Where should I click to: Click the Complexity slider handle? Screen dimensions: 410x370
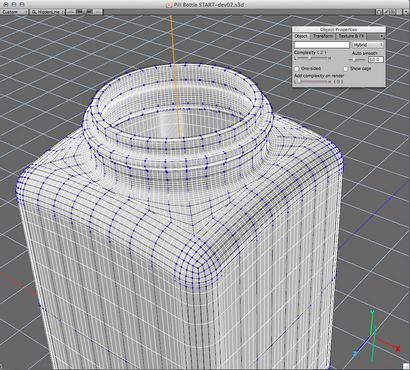[x=310, y=58]
